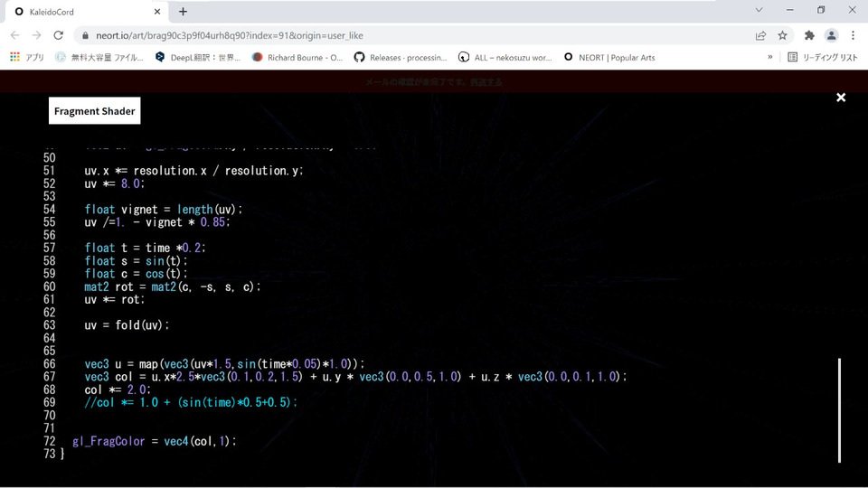The height and width of the screenshot is (488, 868).
Task: Go back to previous page
Action: pos(15,35)
